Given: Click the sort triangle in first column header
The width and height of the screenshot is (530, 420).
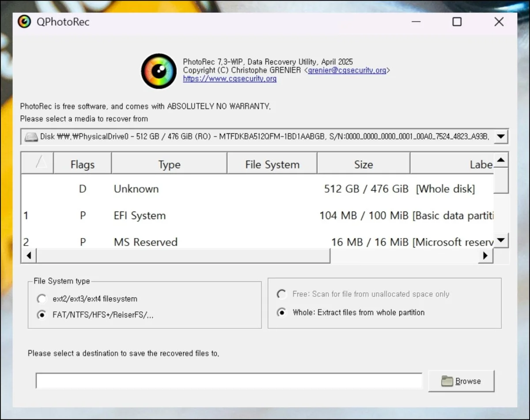Looking at the screenshot, I should click(41, 163).
